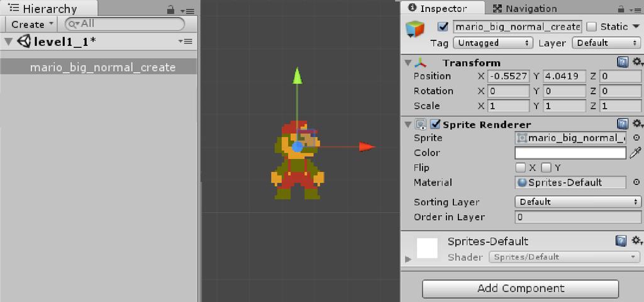Open the level1_1 scene options menu

(186, 41)
